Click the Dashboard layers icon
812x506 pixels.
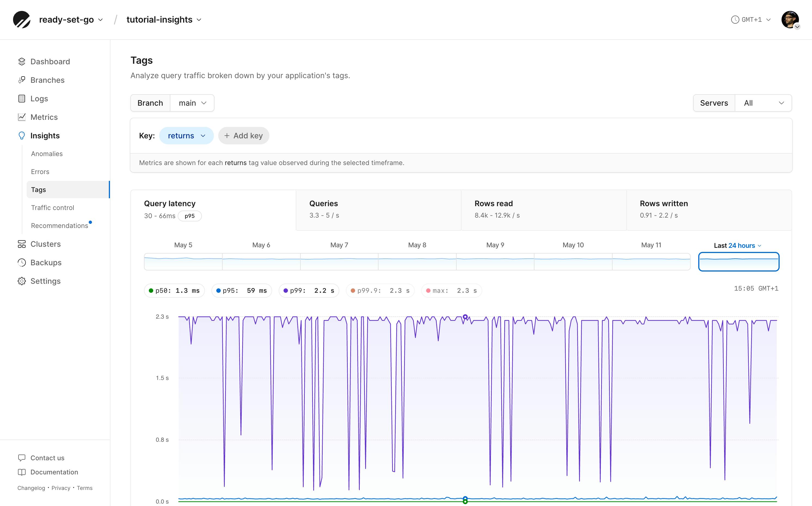22,62
